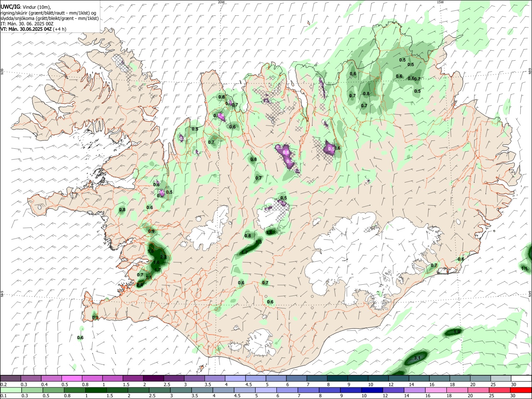This screenshot has height=399, width=532.
Task: Click the '20W' longitude label
Action: pyautogui.click(x=222, y=2)
